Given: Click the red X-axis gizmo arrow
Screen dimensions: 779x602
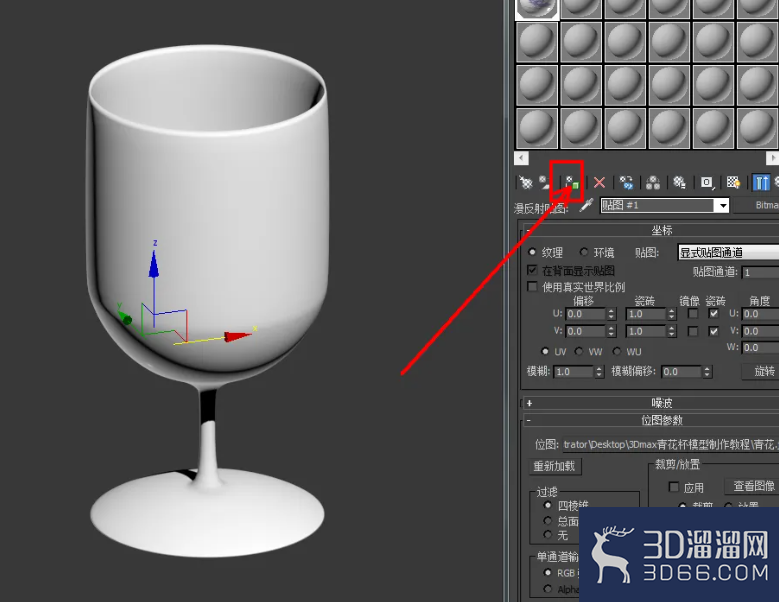Looking at the screenshot, I should pos(237,337).
